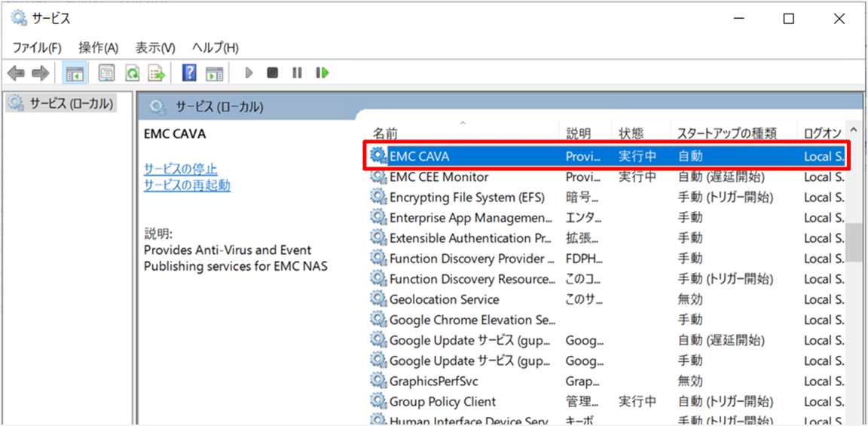
Task: Click gear icon of Enterprise App Management
Action: coord(378,218)
